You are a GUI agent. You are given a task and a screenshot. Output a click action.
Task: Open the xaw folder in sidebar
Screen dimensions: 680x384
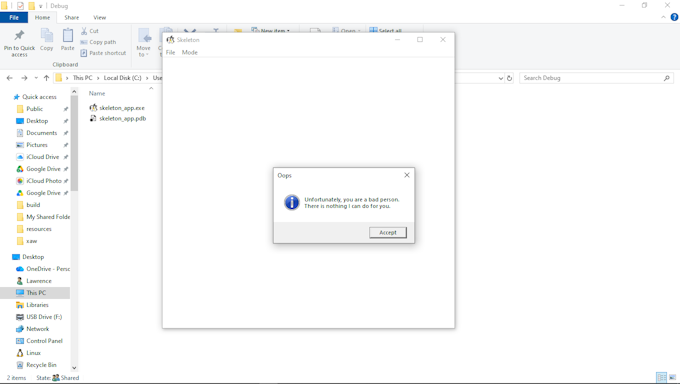[31, 241]
